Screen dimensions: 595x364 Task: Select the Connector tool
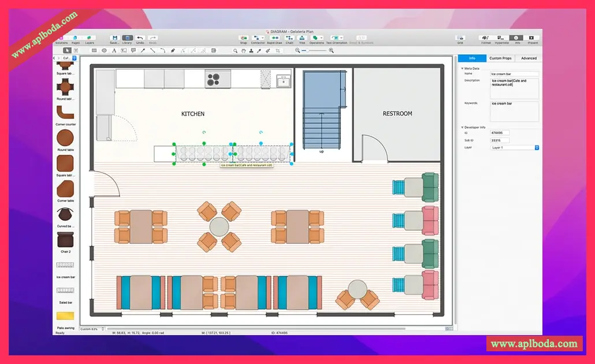click(x=258, y=38)
